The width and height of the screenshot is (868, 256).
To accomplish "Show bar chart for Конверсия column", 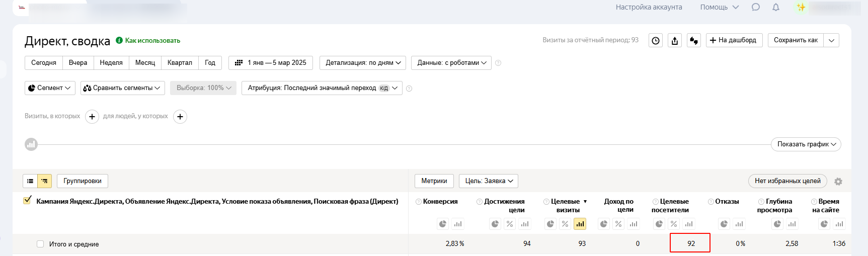I will 457,224.
